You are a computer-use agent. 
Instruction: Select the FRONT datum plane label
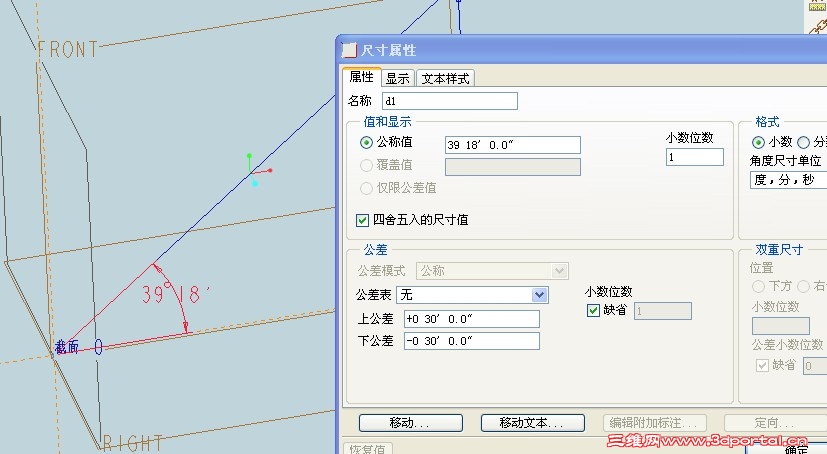67,49
